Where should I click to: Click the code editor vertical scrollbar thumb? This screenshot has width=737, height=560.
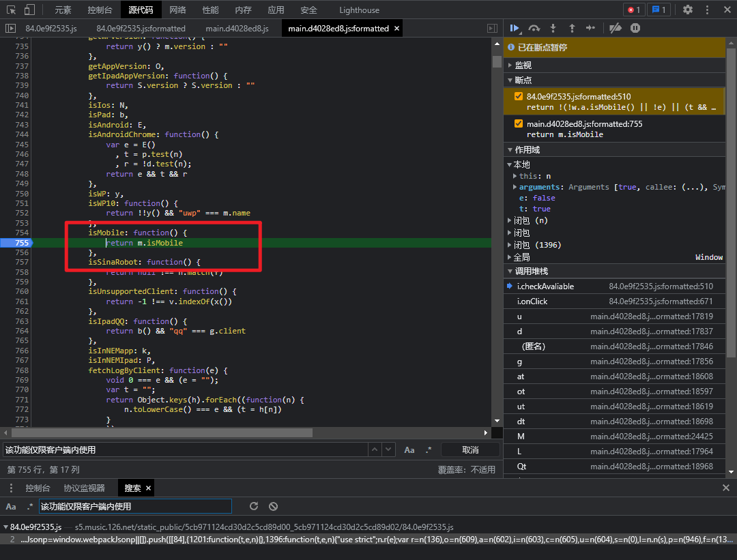coord(497,62)
